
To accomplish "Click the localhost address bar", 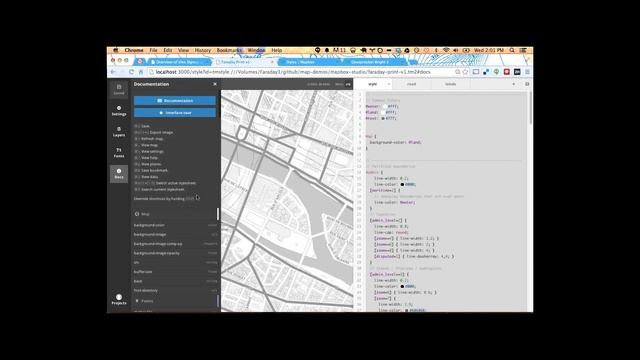I will pos(302,72).
